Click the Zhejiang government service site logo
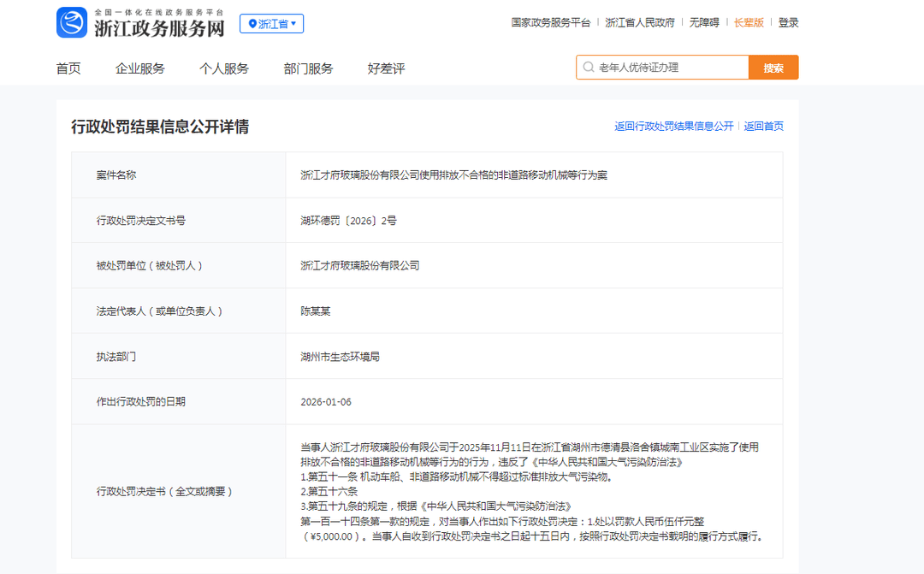The width and height of the screenshot is (924, 574). click(x=141, y=23)
